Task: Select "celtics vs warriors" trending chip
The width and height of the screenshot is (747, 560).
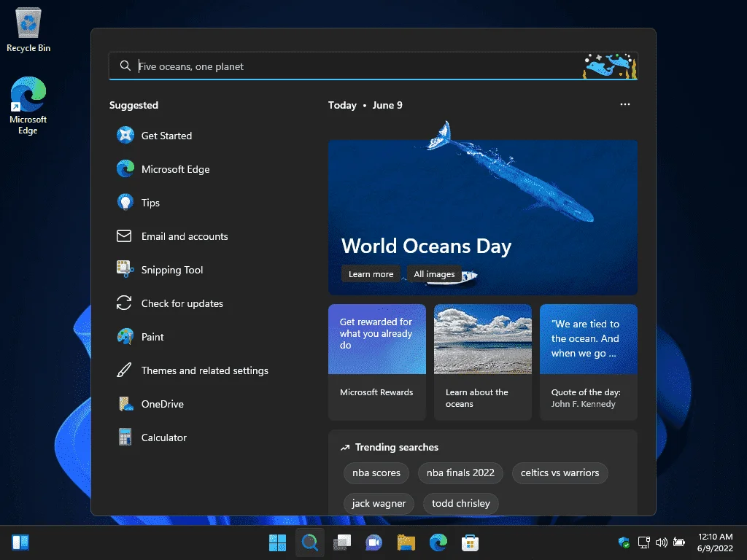Action: [x=560, y=472]
